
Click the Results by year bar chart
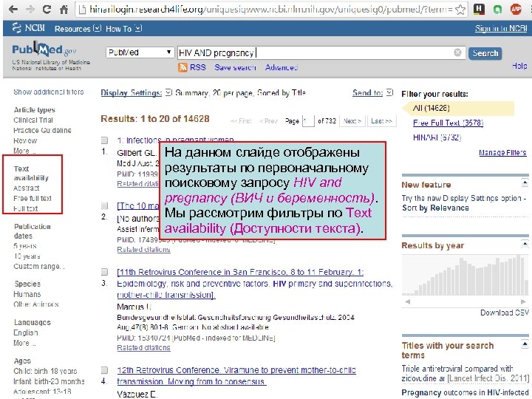pyautogui.click(x=465, y=275)
